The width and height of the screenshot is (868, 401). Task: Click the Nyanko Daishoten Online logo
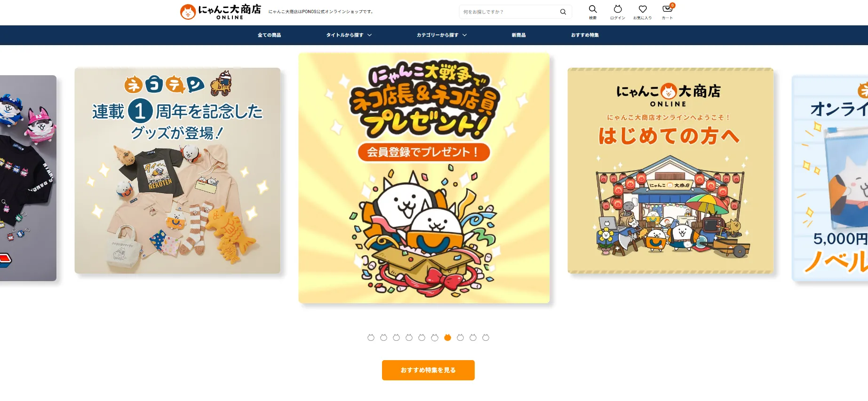220,12
